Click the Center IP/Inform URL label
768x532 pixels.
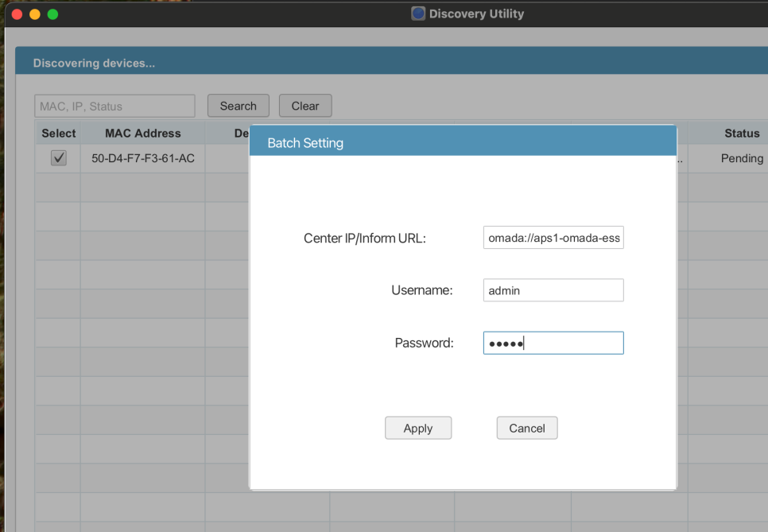click(365, 238)
